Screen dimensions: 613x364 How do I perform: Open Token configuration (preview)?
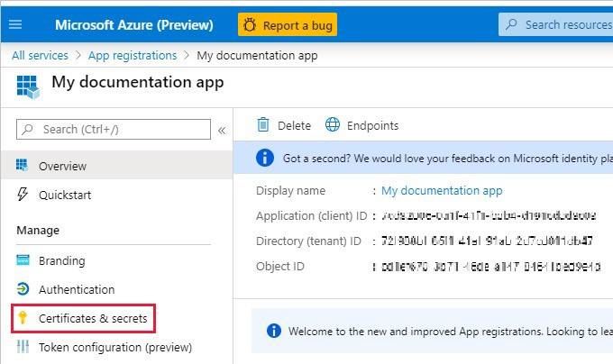(x=116, y=347)
